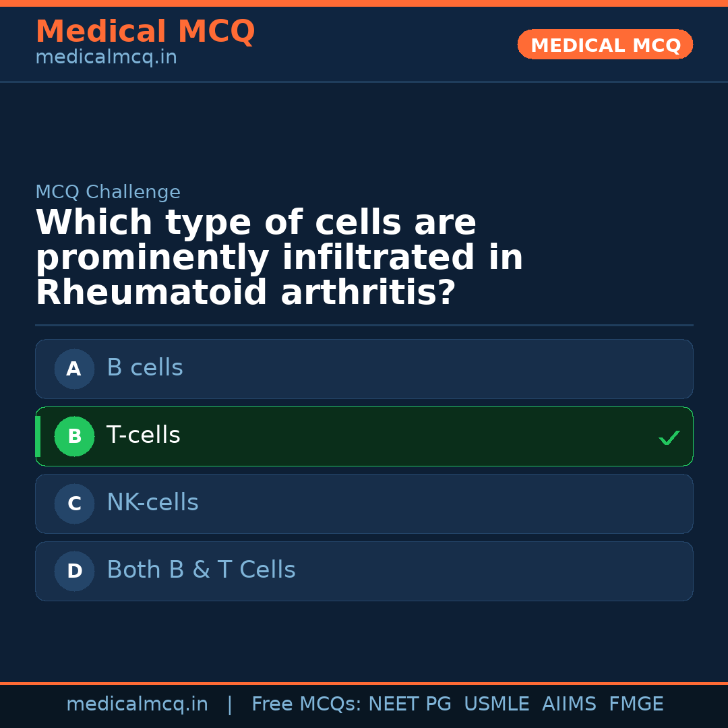
Task: Open medicalmcq.in link below header title
Action: [x=106, y=58]
